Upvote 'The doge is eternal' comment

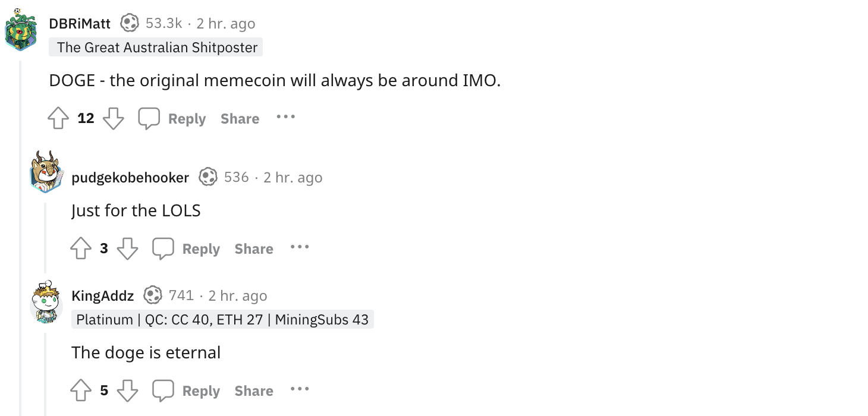(81, 391)
